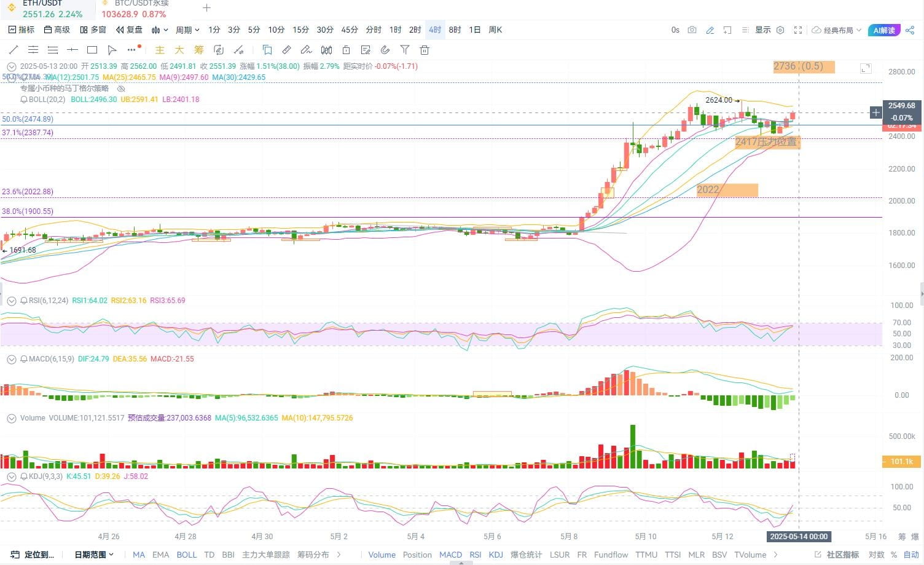Open the hexagon chart settings icon
Image resolution: width=924 pixels, height=565 pixels.
[780, 30]
